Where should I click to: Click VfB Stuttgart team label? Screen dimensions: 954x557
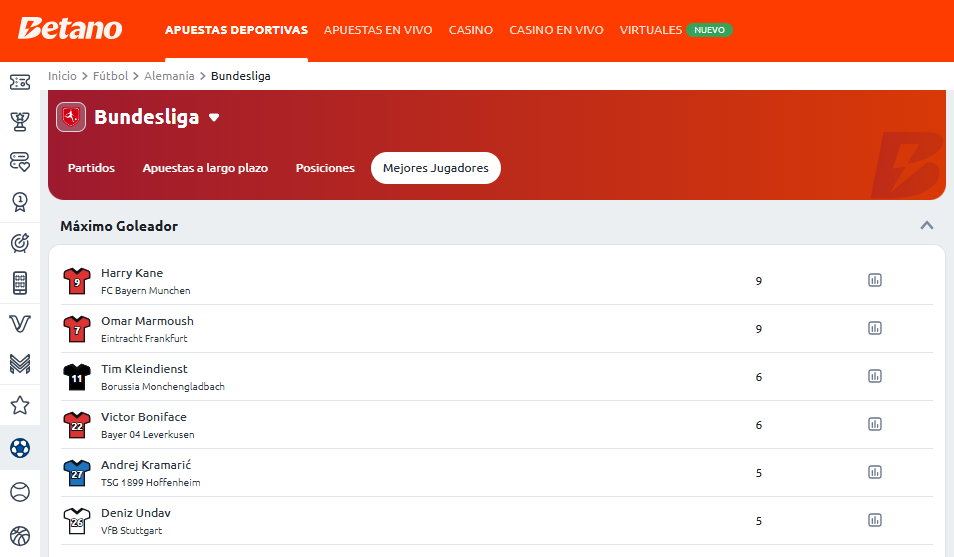(131, 531)
